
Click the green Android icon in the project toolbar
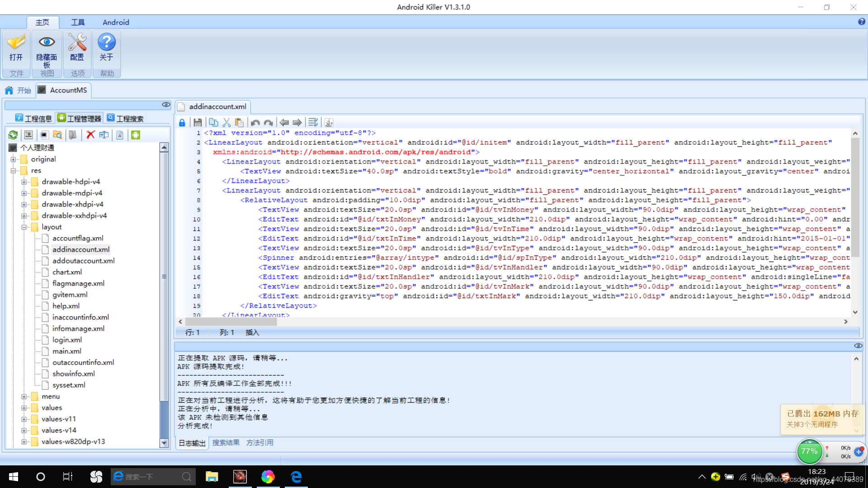(136, 135)
